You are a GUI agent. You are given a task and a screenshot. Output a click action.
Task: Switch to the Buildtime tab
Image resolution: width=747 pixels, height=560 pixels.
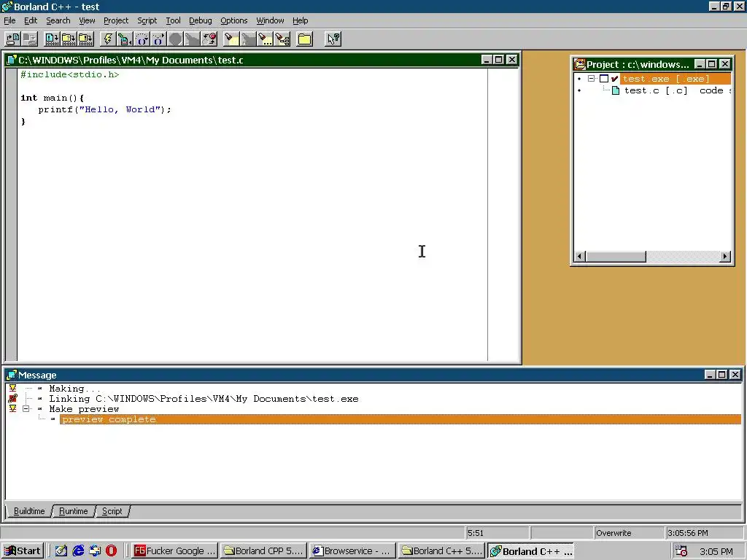(x=29, y=511)
